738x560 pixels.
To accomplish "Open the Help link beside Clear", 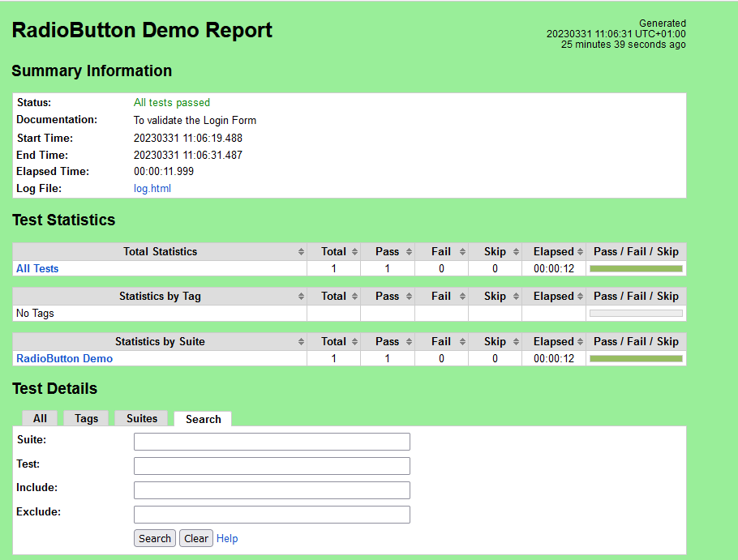I will (x=227, y=538).
